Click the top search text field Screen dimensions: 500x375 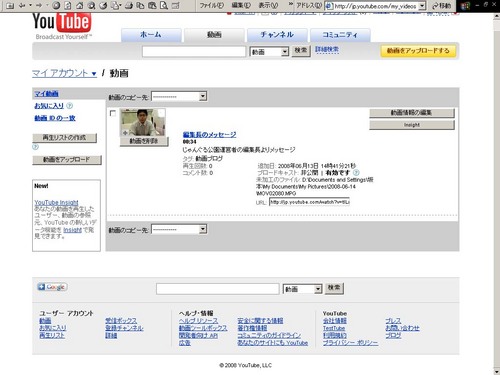tap(194, 52)
